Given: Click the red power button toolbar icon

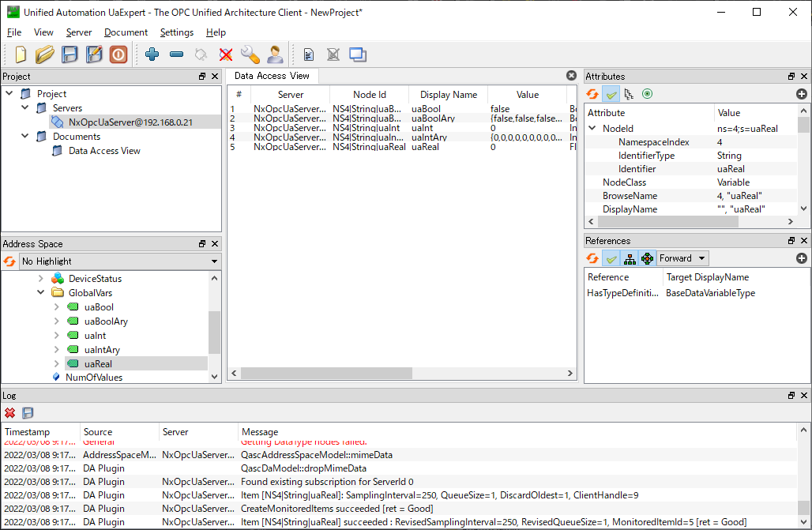Looking at the screenshot, I should pos(118,55).
